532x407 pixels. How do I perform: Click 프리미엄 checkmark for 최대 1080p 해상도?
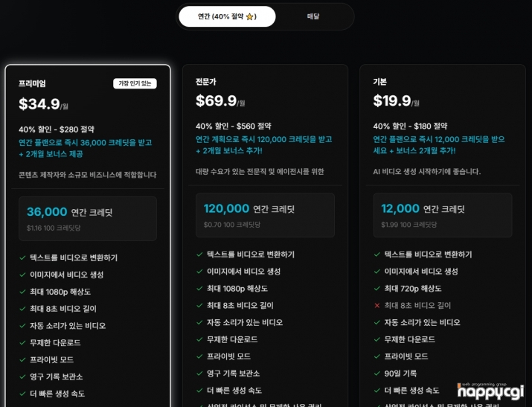coord(22,292)
